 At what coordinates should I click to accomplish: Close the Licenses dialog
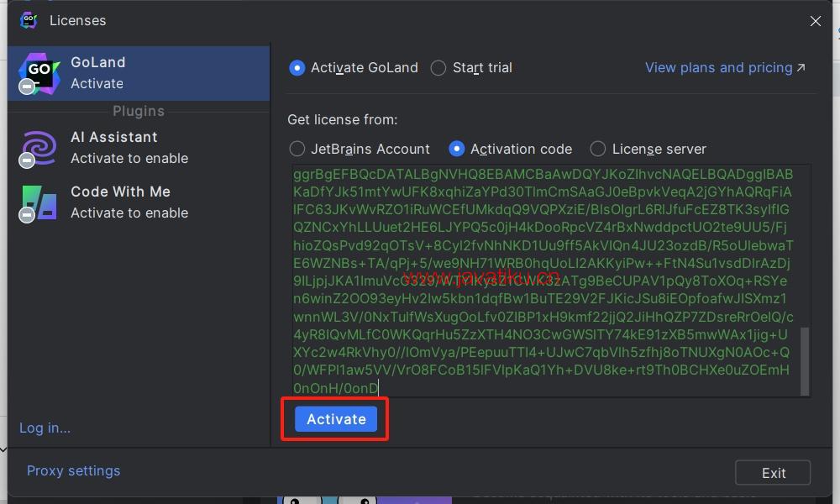click(x=815, y=21)
